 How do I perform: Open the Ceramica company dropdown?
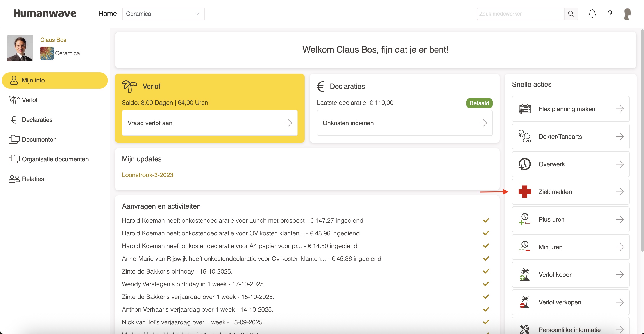[163, 14]
